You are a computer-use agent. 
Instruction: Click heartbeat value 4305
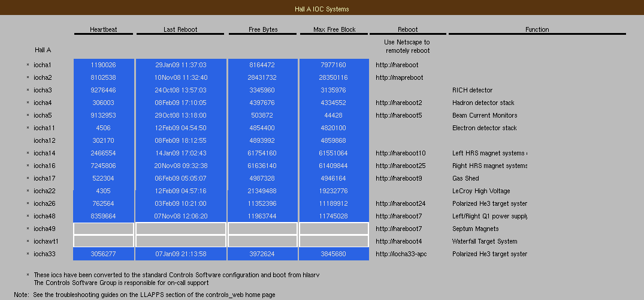104,191
